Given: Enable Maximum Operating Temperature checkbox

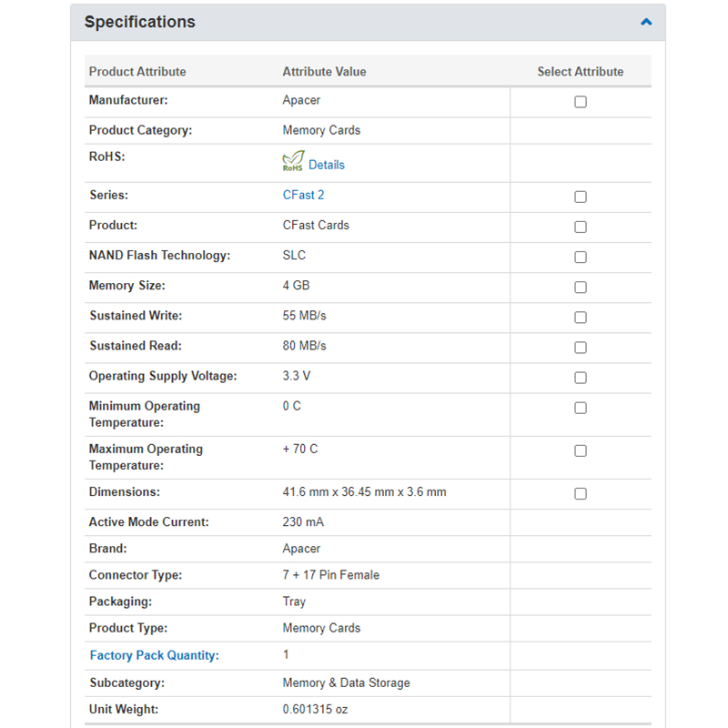Looking at the screenshot, I should [x=581, y=450].
